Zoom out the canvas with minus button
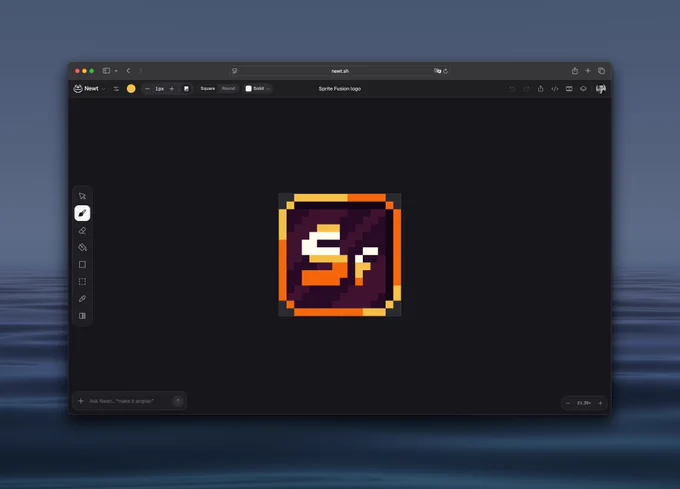This screenshot has width=680, height=489. pos(568,403)
